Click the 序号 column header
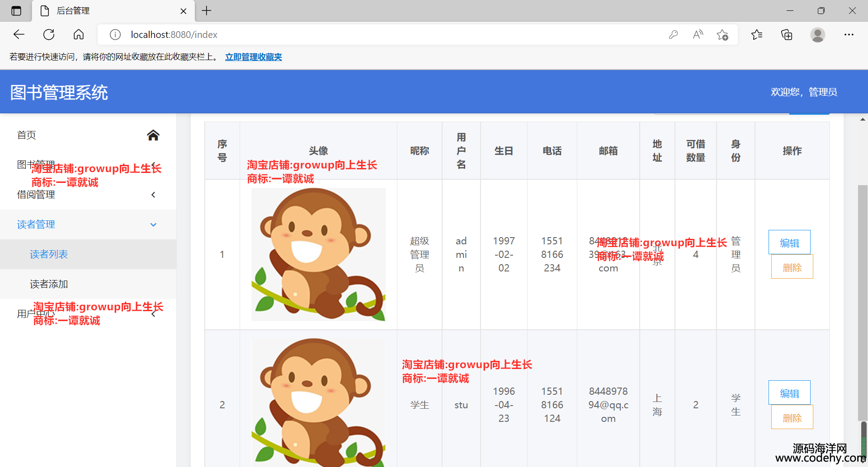The height and width of the screenshot is (467, 868). coord(222,150)
